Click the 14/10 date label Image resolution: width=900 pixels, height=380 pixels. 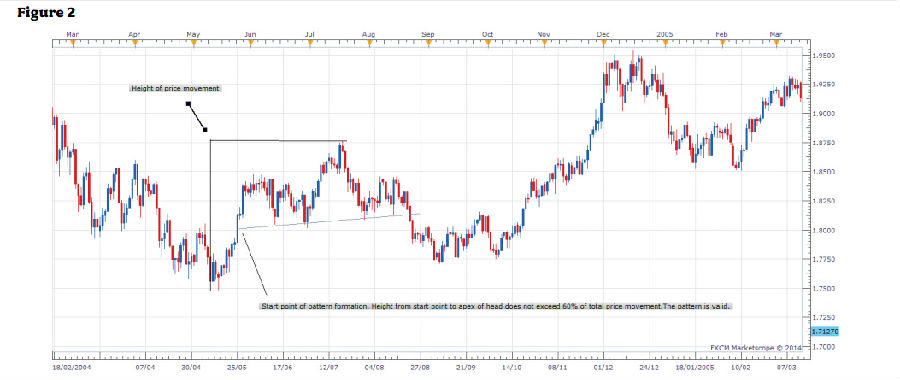point(511,366)
